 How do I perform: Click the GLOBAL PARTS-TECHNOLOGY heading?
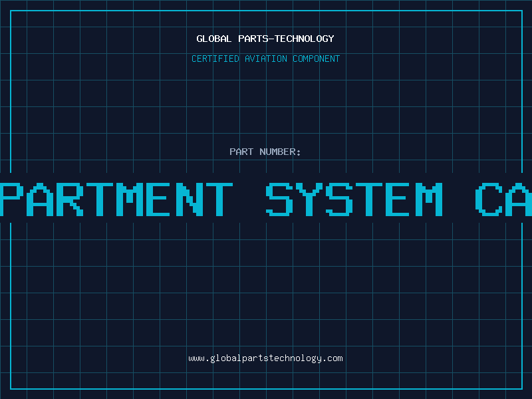click(x=265, y=39)
